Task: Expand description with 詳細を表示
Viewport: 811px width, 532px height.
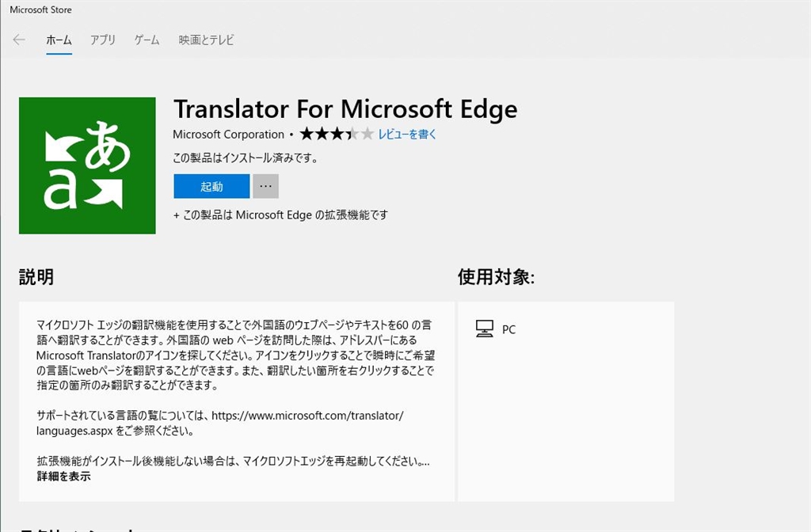Action: [x=63, y=477]
